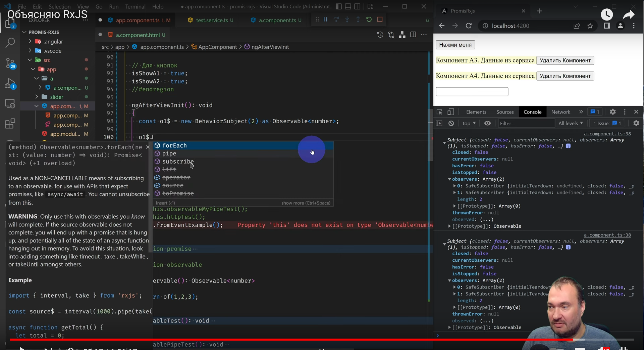Toggle the console sidebar panel

pos(439,124)
